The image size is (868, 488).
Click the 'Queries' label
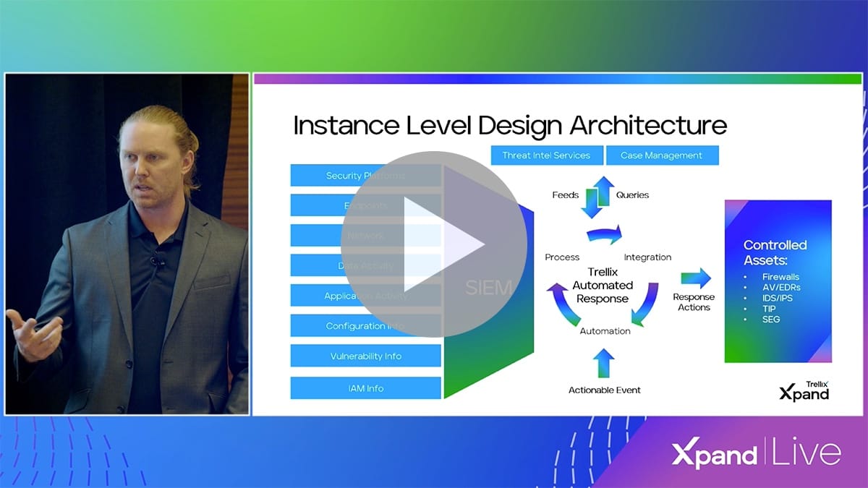click(x=632, y=194)
